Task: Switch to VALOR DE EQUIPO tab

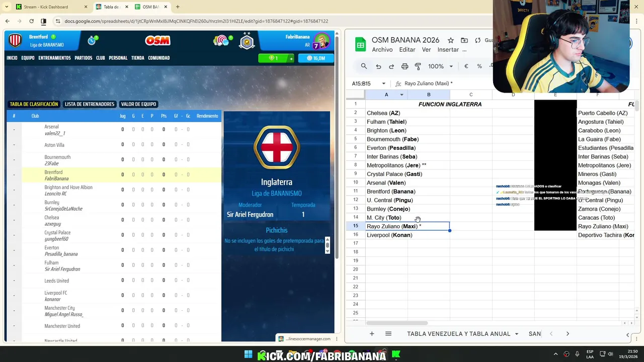Action: 138,104
